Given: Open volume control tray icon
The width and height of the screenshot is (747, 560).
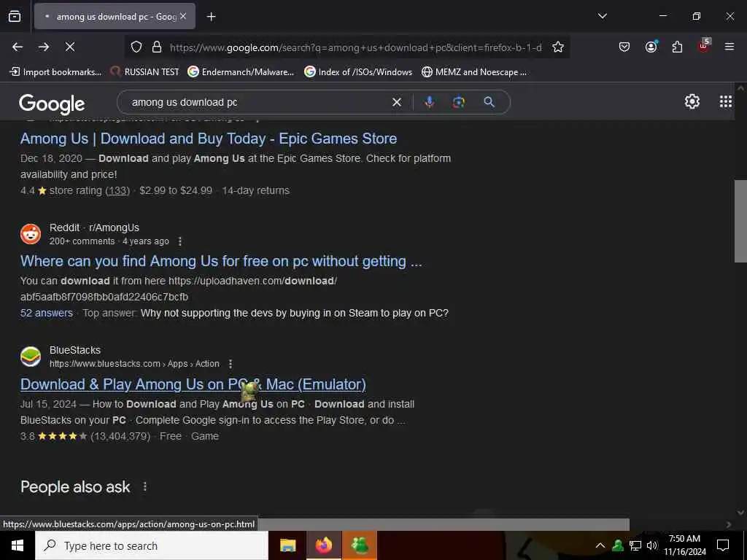Looking at the screenshot, I should click(651, 545).
